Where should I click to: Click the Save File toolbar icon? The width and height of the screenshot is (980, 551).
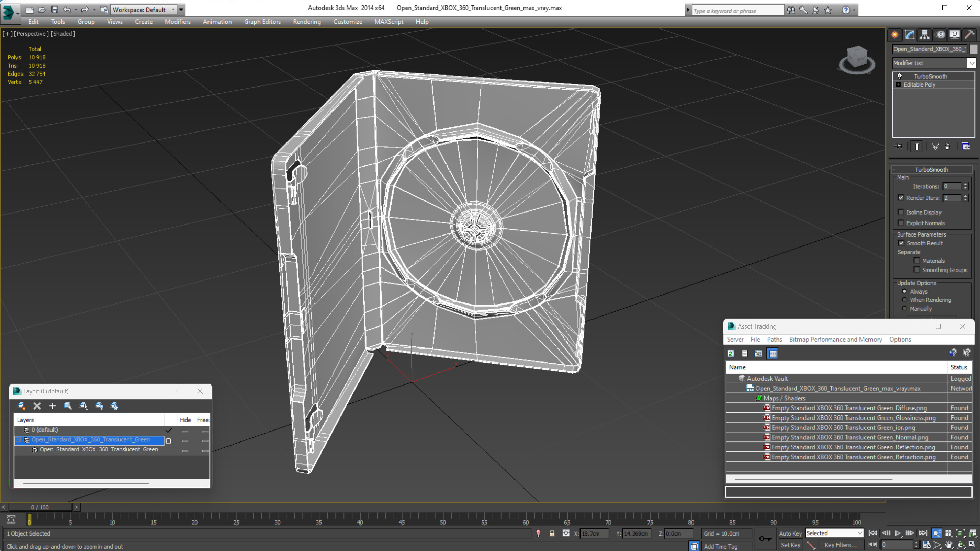tap(54, 10)
